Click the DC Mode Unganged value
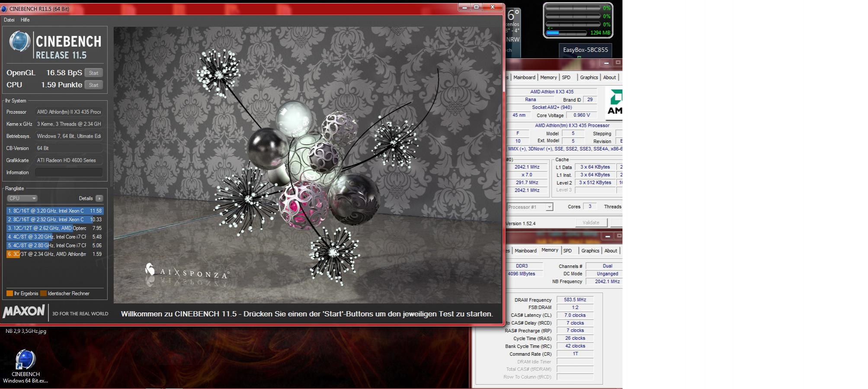 pos(604,274)
